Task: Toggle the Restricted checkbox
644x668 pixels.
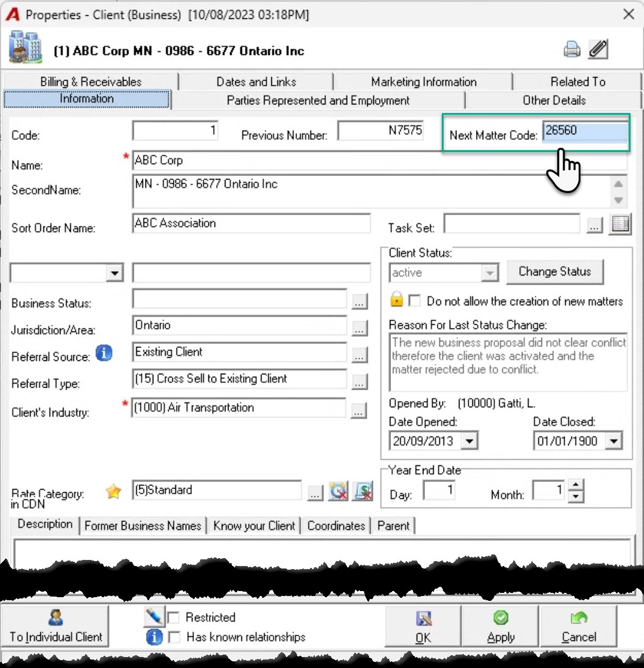Action: [174, 617]
